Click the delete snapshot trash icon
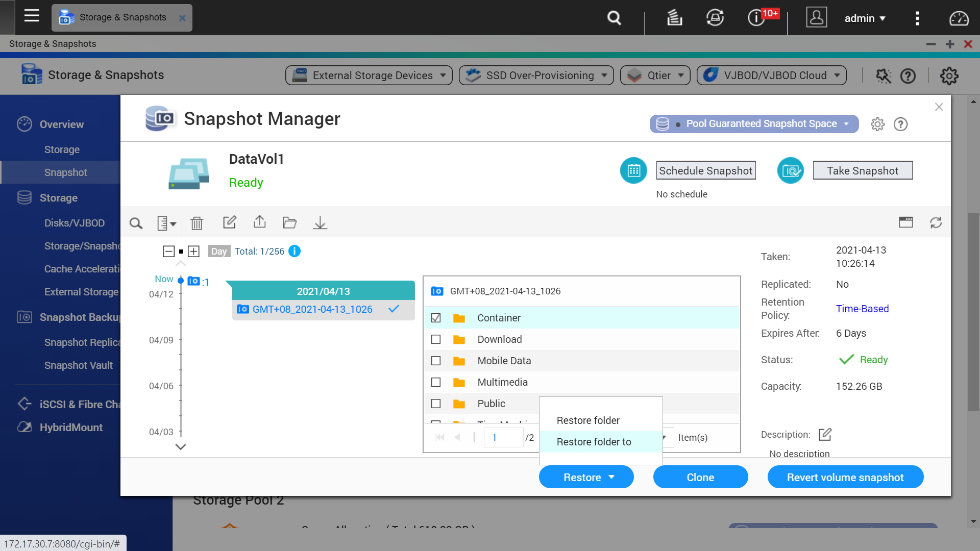The image size is (980, 551). click(x=197, y=223)
